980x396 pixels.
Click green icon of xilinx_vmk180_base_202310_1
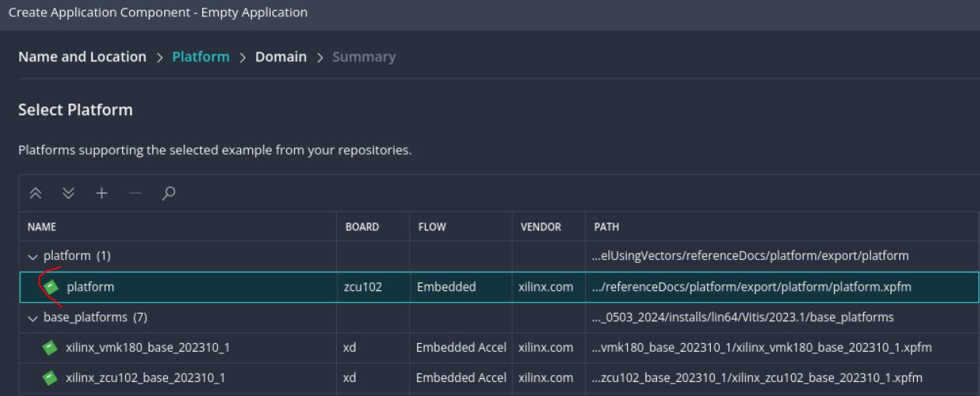click(50, 348)
